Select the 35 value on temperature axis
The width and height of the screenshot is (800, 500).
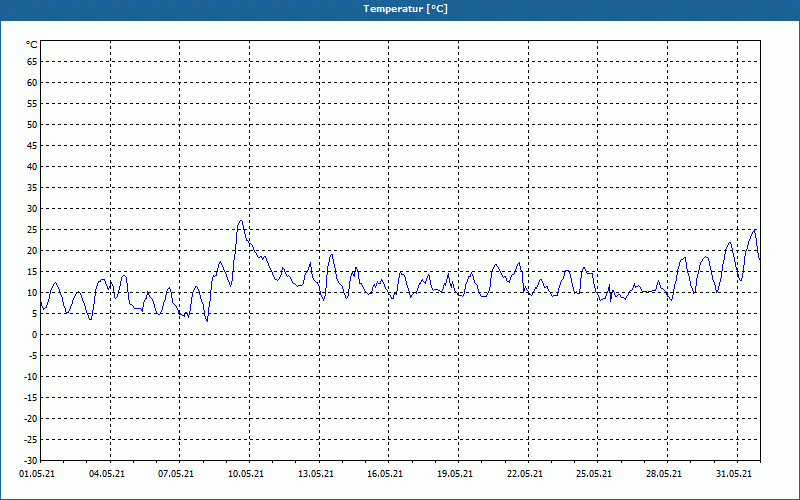pos(32,188)
